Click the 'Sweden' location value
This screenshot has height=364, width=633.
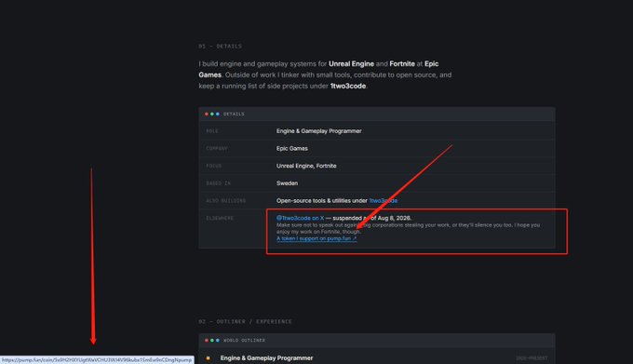(x=287, y=183)
